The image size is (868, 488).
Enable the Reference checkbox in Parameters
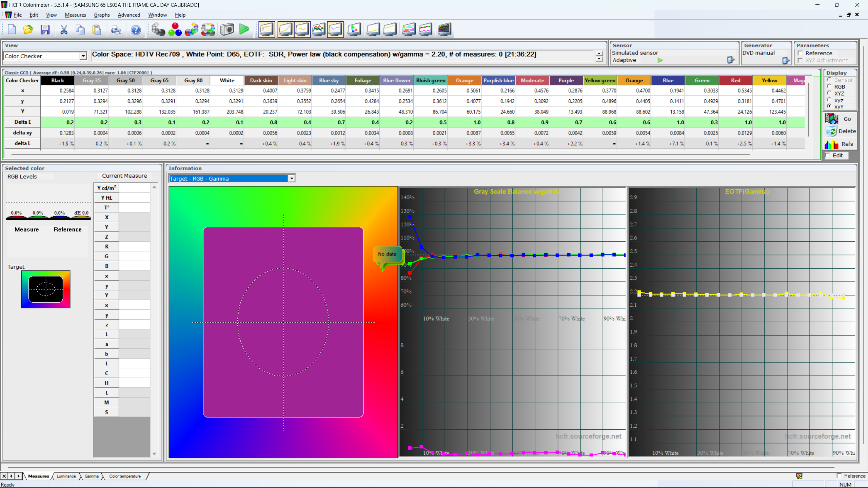coord(801,53)
